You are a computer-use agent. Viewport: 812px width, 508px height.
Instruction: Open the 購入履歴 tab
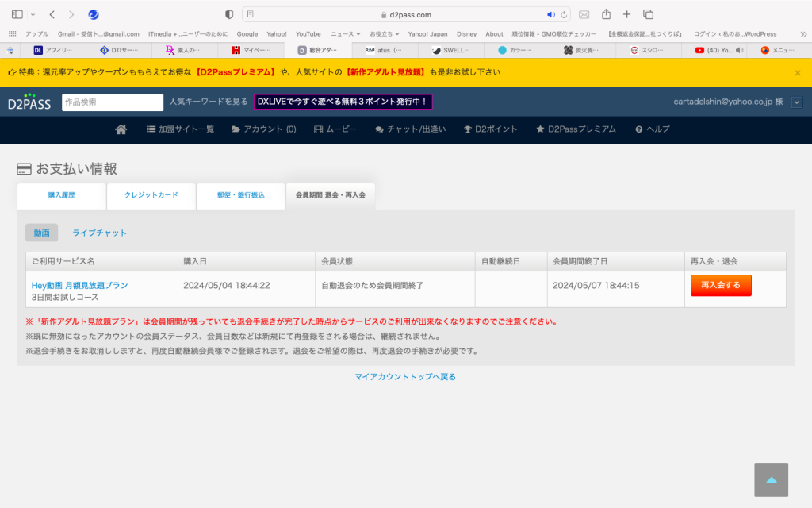click(61, 195)
